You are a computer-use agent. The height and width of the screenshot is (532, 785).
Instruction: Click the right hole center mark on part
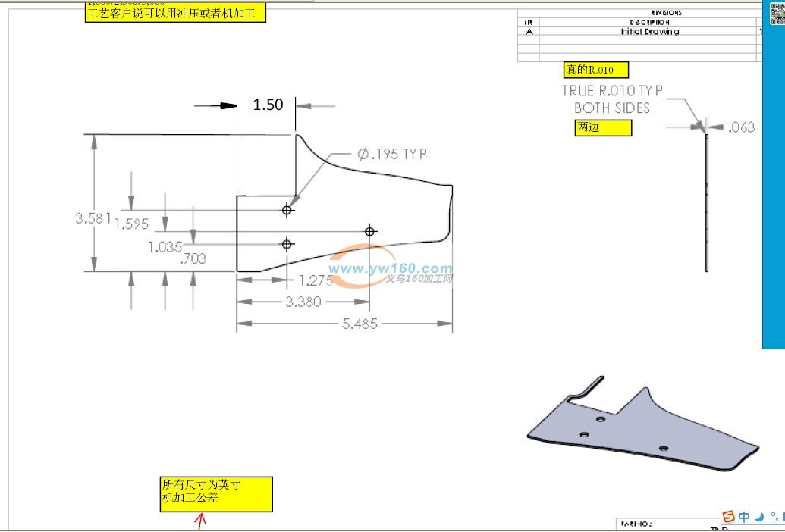pyautogui.click(x=370, y=231)
